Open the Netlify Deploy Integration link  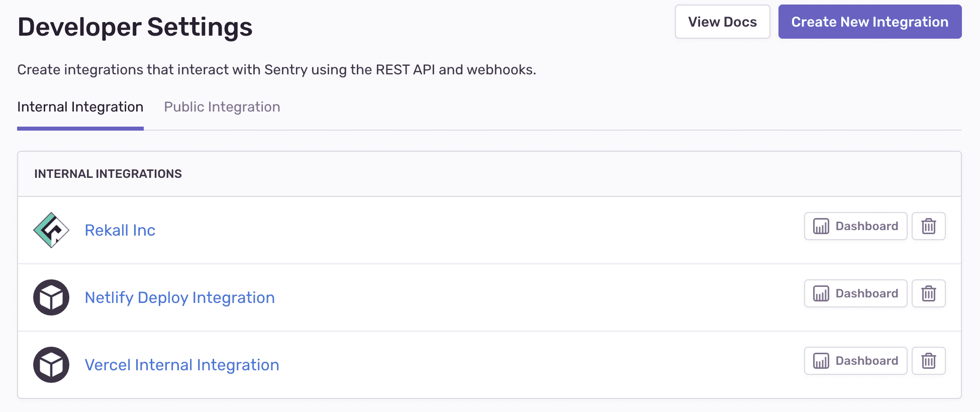tap(179, 297)
